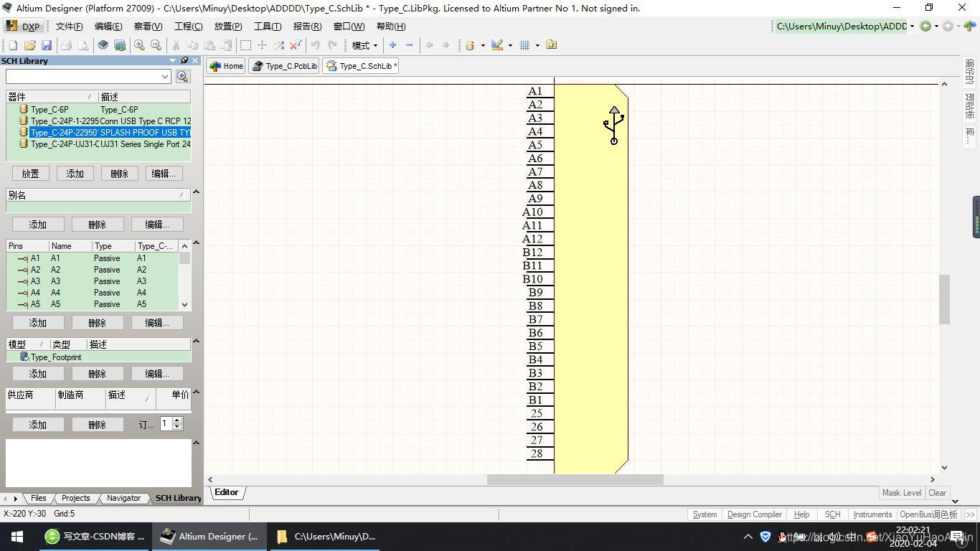Click the clear filter icon
This screenshot has width=980, height=551.
pos(296,45)
